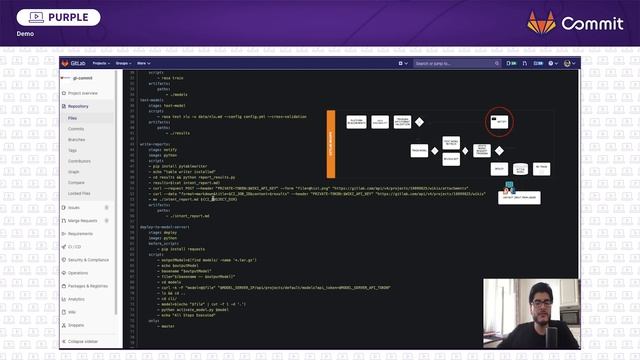Screen dimensions: 640x360
Task: Click Collapse sidebar button
Action: click(80, 341)
